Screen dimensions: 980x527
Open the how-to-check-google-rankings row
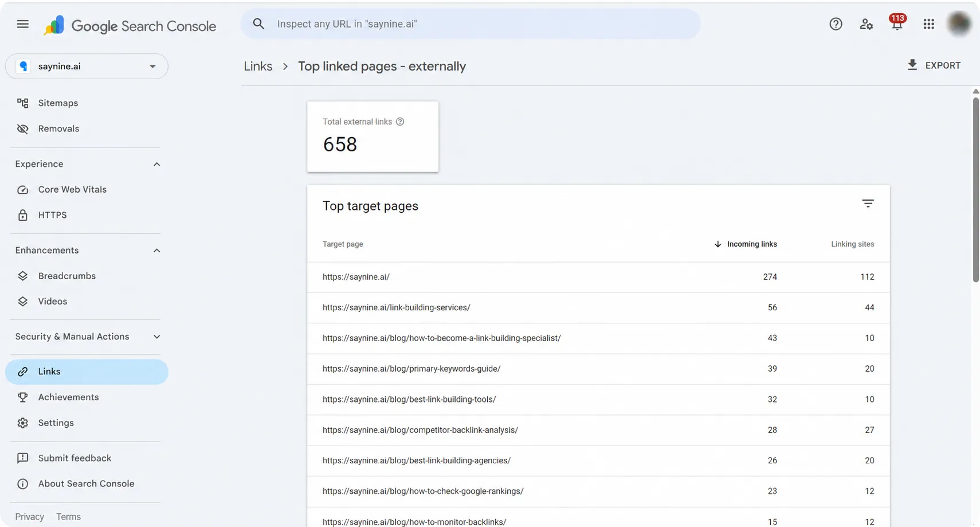coord(598,491)
